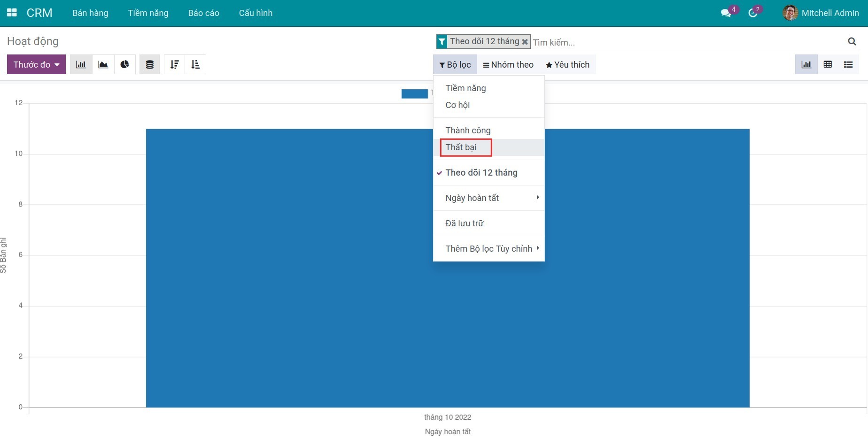The width and height of the screenshot is (868, 439).
Task: Expand Thêm Bộ lọc Tùy chỉnh
Action: click(488, 249)
